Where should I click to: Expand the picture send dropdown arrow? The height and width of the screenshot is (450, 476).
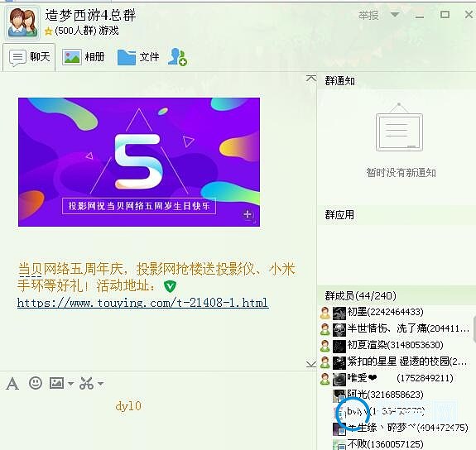click(x=70, y=384)
